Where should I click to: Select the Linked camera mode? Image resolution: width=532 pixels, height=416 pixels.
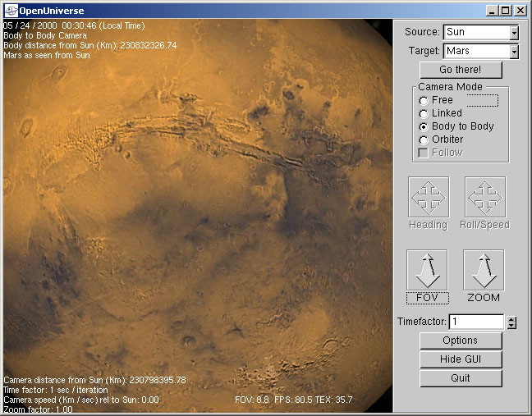(424, 114)
